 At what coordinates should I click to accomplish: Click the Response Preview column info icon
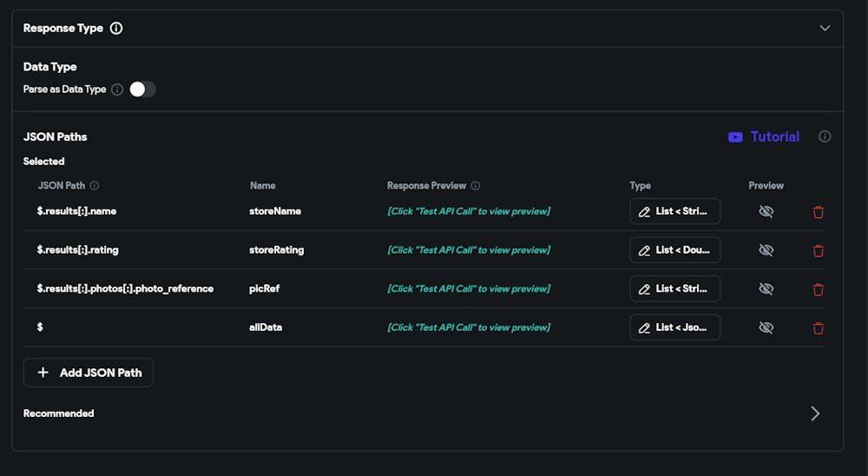pos(476,186)
